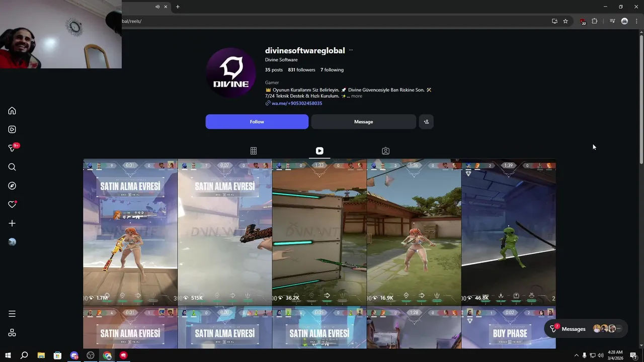Open the Meta apps icon at sidebar bottom
Image resolution: width=644 pixels, height=362 pixels.
click(12, 332)
